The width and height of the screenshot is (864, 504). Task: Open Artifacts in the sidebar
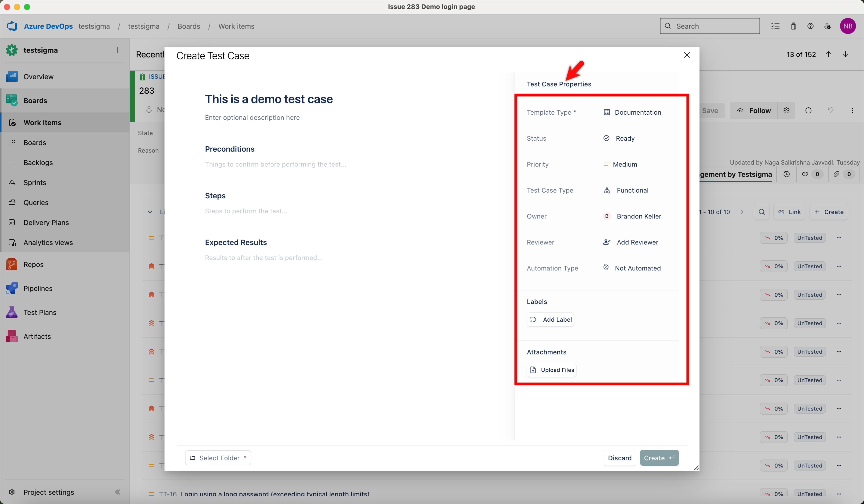(x=37, y=336)
